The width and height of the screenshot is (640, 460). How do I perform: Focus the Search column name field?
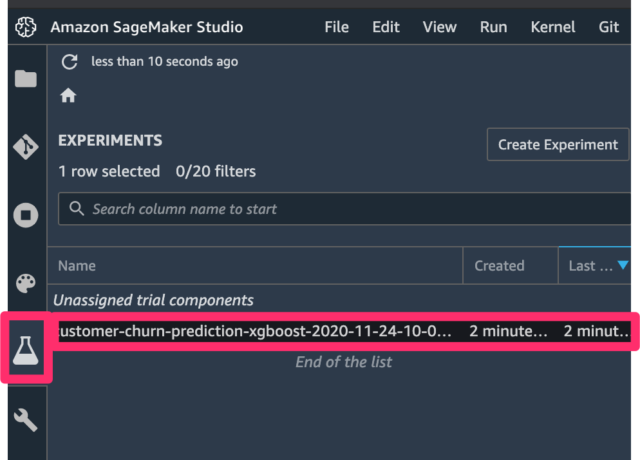[345, 209]
